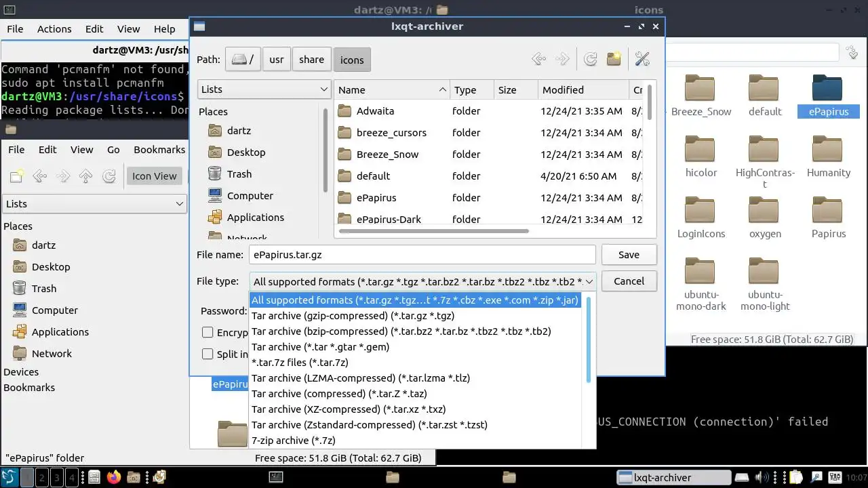The image size is (868, 488).
Task: Choose Tar archive (gzip-compressed) format
Action: 415,316
